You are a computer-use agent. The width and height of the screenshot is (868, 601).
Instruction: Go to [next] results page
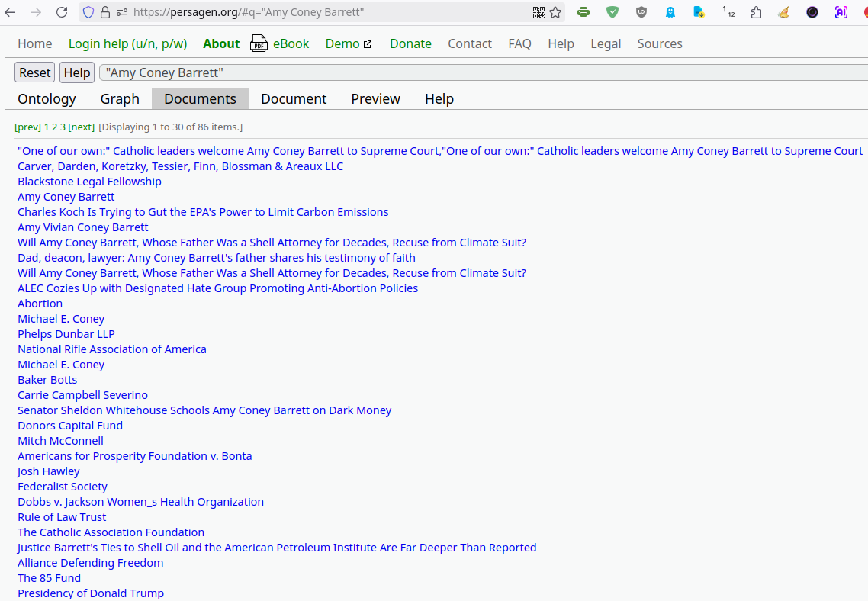click(82, 127)
